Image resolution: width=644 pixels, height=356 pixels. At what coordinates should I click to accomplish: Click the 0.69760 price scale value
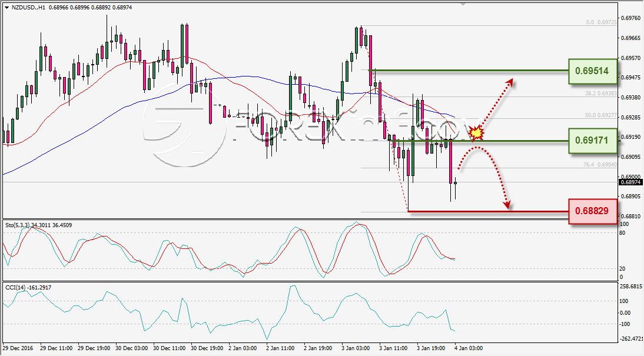[631, 18]
